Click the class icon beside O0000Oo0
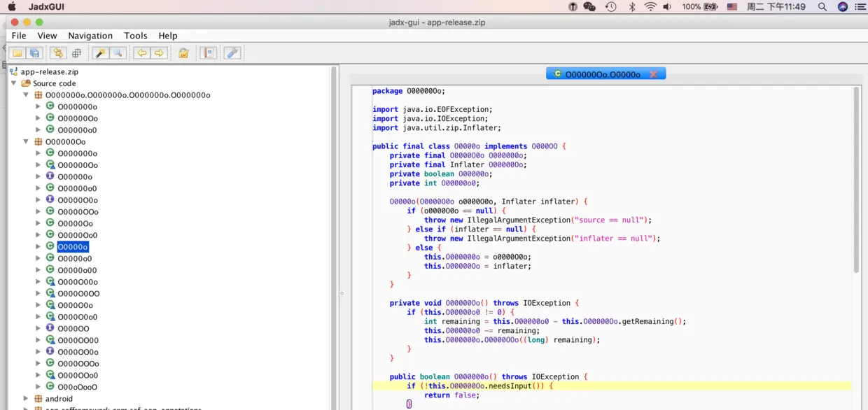This screenshot has height=410, width=868. [x=50, y=234]
